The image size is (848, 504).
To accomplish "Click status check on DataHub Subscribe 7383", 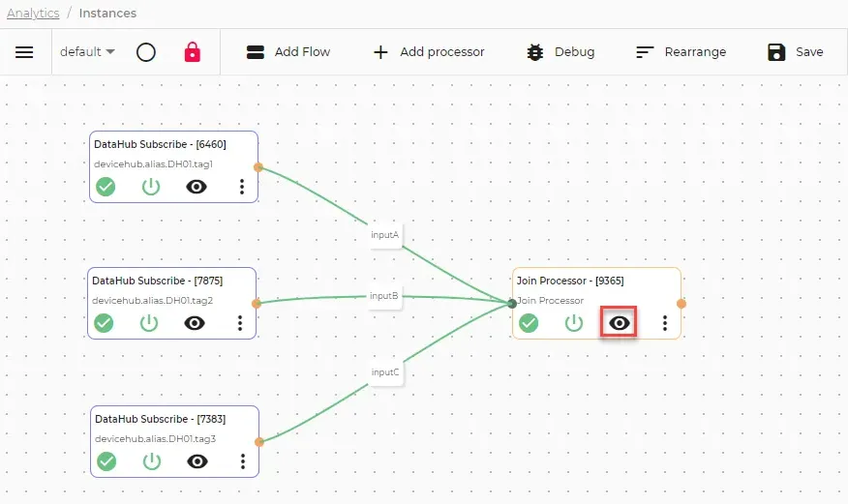I will [106, 461].
